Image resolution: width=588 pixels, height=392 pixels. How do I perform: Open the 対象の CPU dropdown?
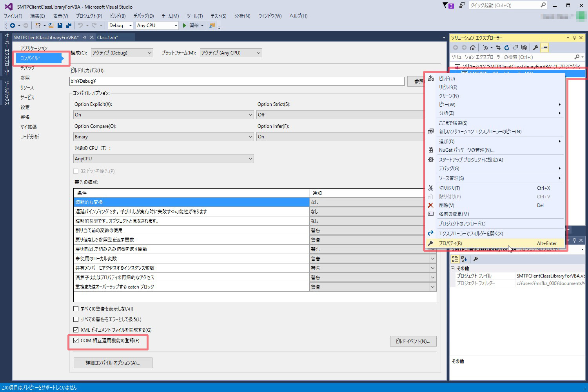coord(163,159)
